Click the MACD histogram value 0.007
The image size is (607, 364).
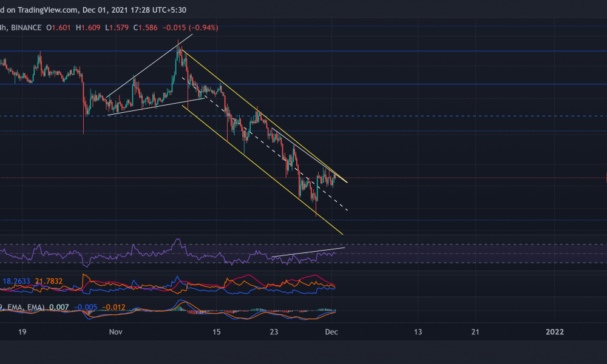coord(59,308)
